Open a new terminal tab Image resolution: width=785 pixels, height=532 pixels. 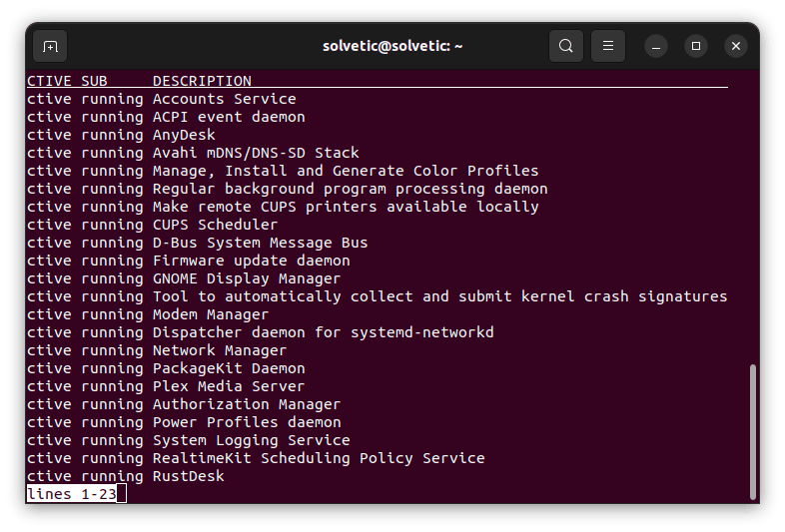[50, 46]
